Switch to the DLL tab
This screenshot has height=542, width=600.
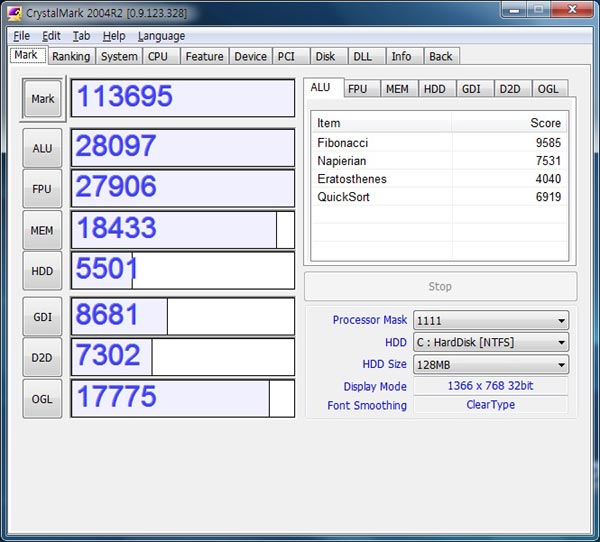pos(367,56)
